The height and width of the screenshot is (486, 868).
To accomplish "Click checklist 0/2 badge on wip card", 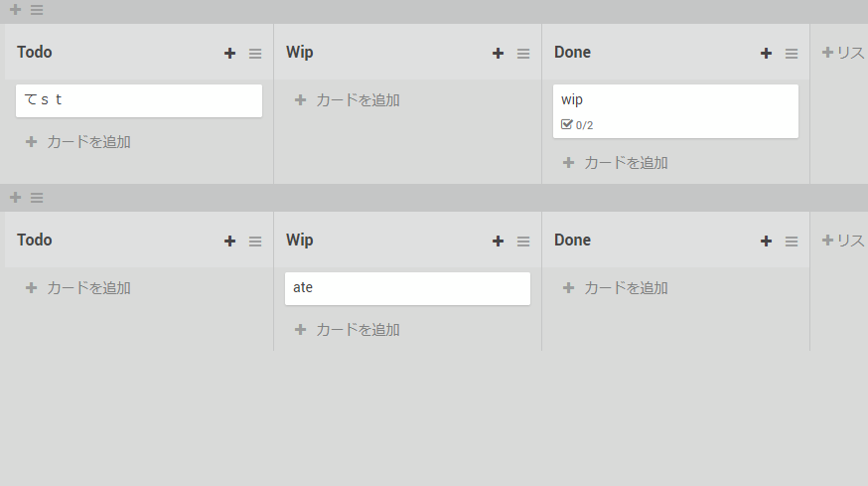I will point(577,125).
